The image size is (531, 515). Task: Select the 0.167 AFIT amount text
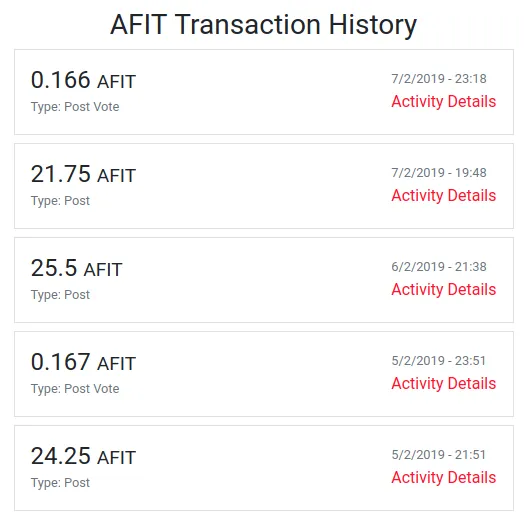coord(83,362)
